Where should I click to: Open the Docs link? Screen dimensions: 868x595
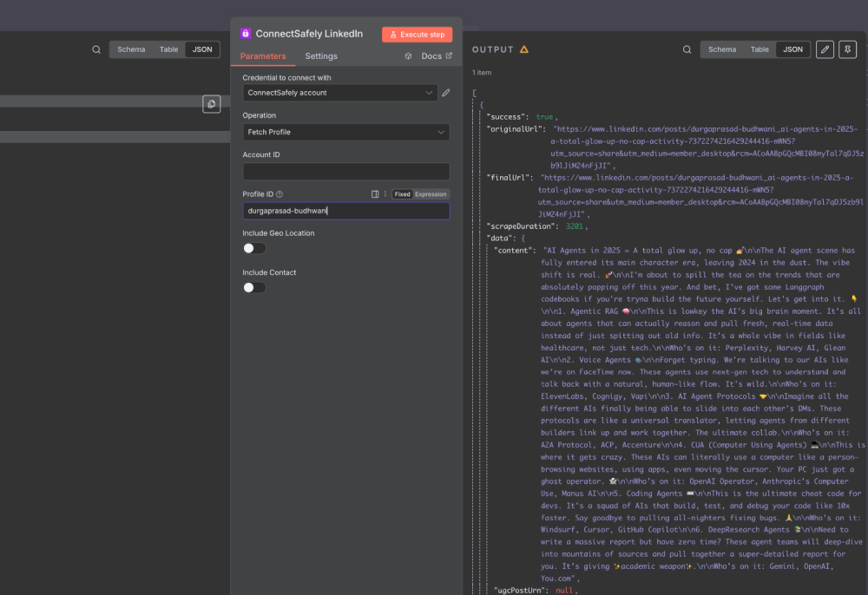point(432,56)
